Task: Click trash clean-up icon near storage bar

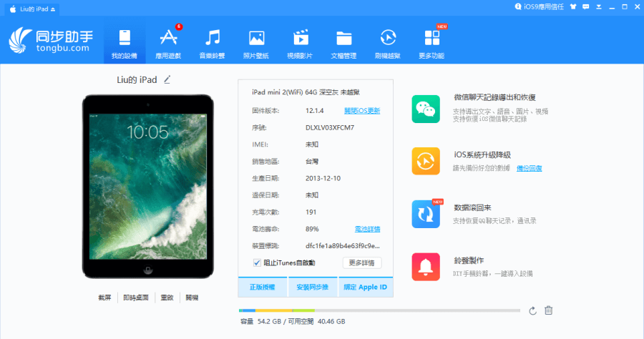Action: tap(549, 310)
